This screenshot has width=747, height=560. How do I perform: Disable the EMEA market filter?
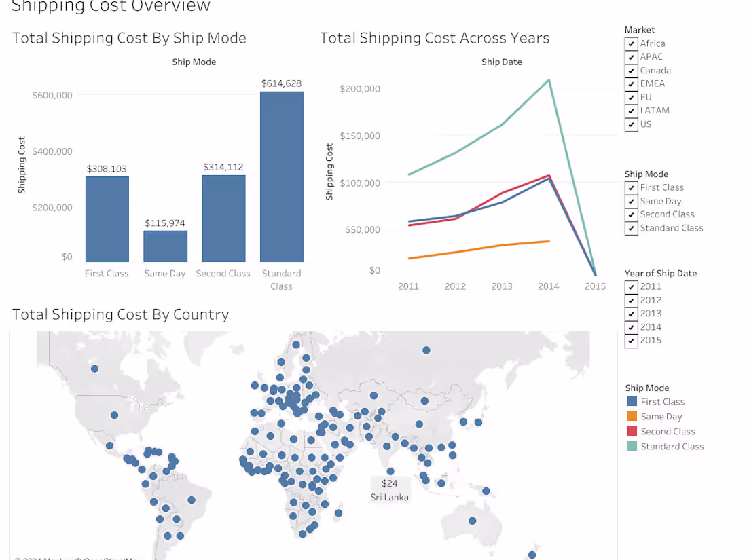click(x=631, y=83)
